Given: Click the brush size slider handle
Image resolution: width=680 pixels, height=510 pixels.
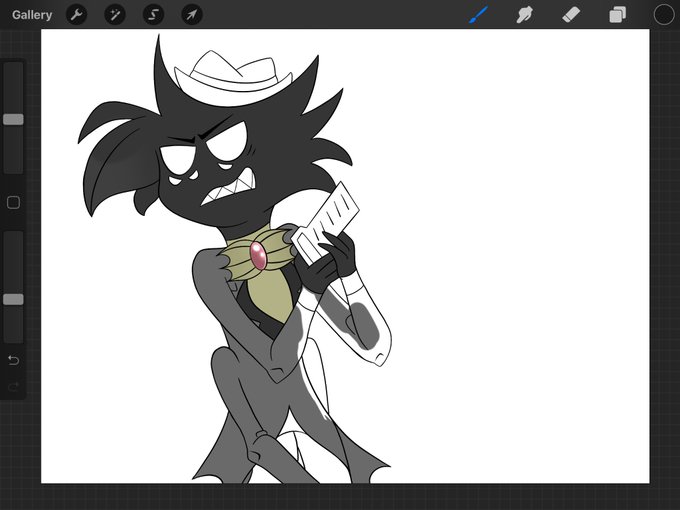Looking at the screenshot, I should click(13, 119).
